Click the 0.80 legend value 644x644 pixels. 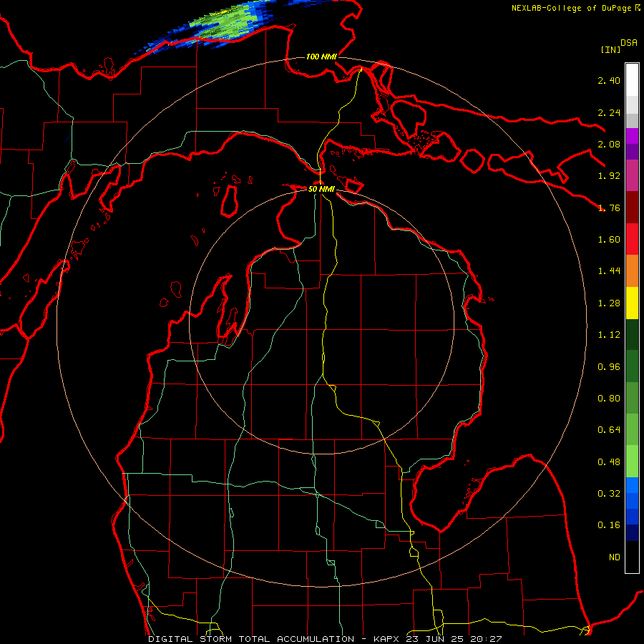coord(609,399)
